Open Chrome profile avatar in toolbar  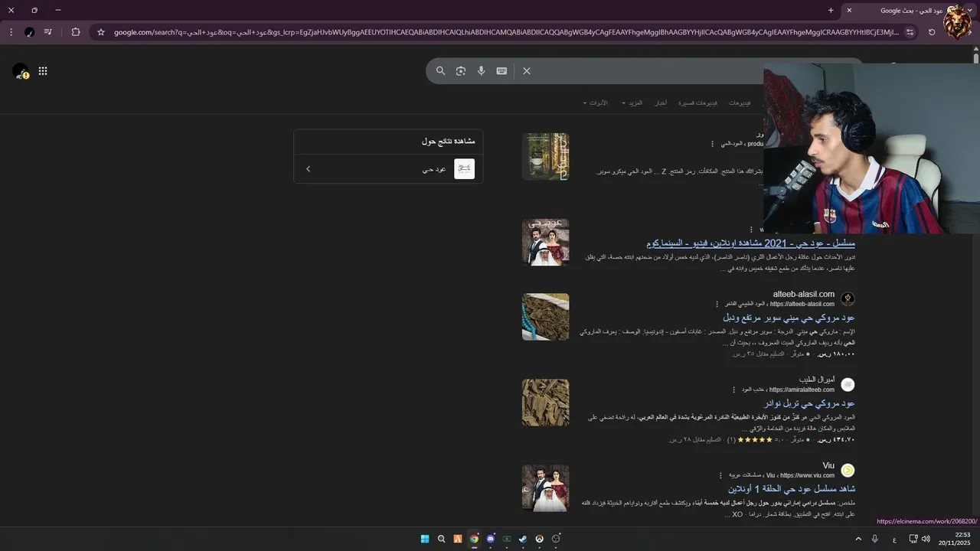click(29, 32)
